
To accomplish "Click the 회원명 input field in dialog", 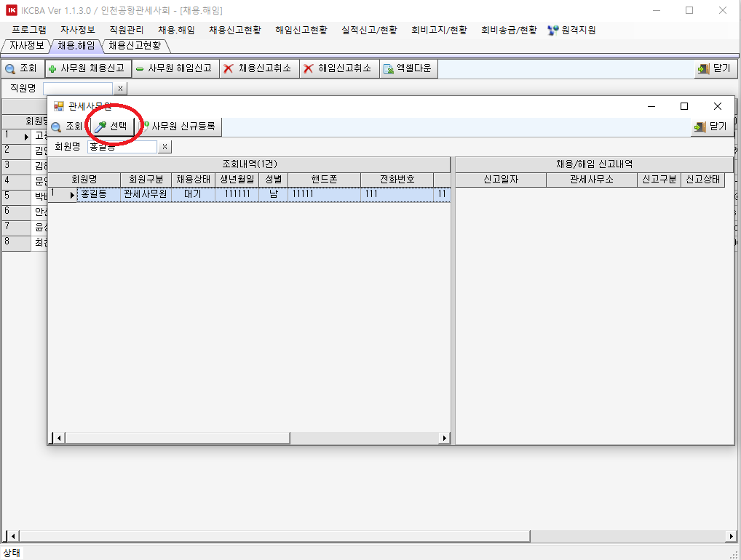I will click(122, 147).
